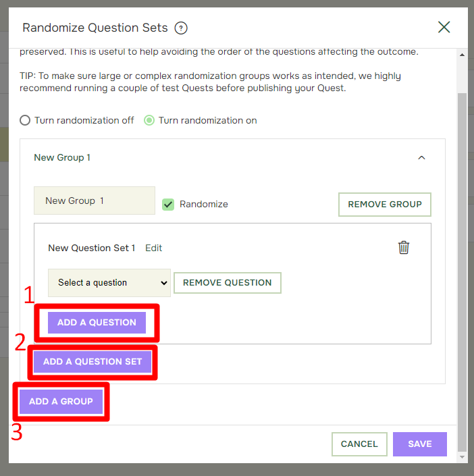The width and height of the screenshot is (474, 476).
Task: Click the help question mark icon
Action: click(x=181, y=28)
